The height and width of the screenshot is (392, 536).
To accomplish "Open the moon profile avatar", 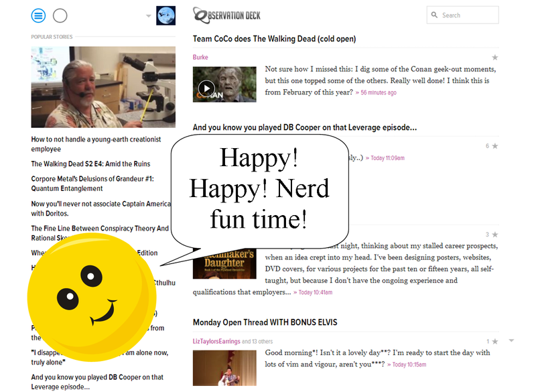I will click(x=165, y=15).
